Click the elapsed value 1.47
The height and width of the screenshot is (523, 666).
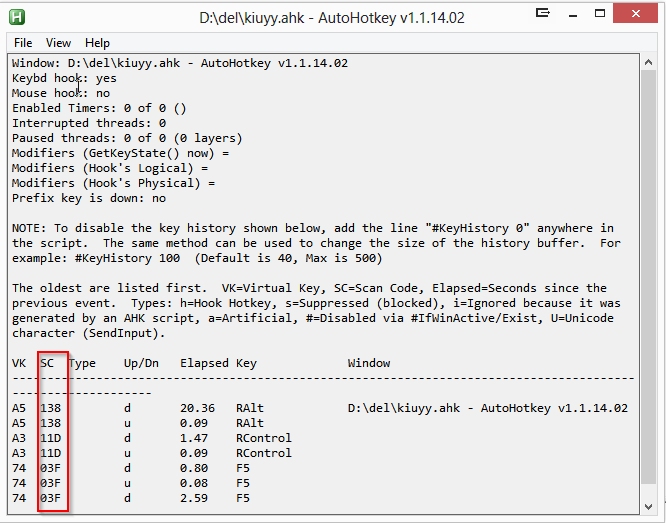click(x=194, y=438)
